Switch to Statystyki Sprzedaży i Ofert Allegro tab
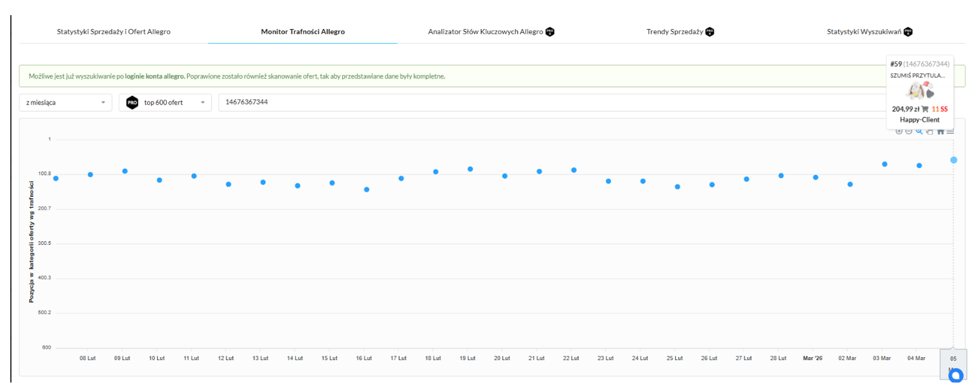This screenshot has width=980, height=391. pyautogui.click(x=114, y=31)
